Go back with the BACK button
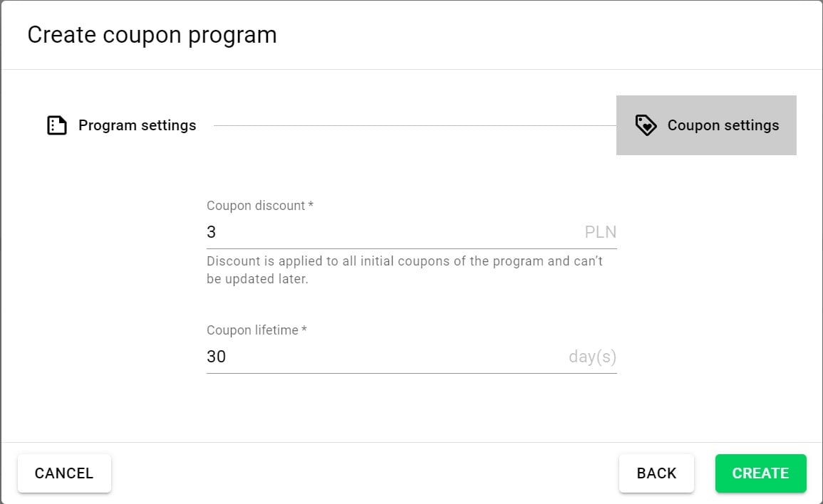Screen dimensions: 823x504 656,473
